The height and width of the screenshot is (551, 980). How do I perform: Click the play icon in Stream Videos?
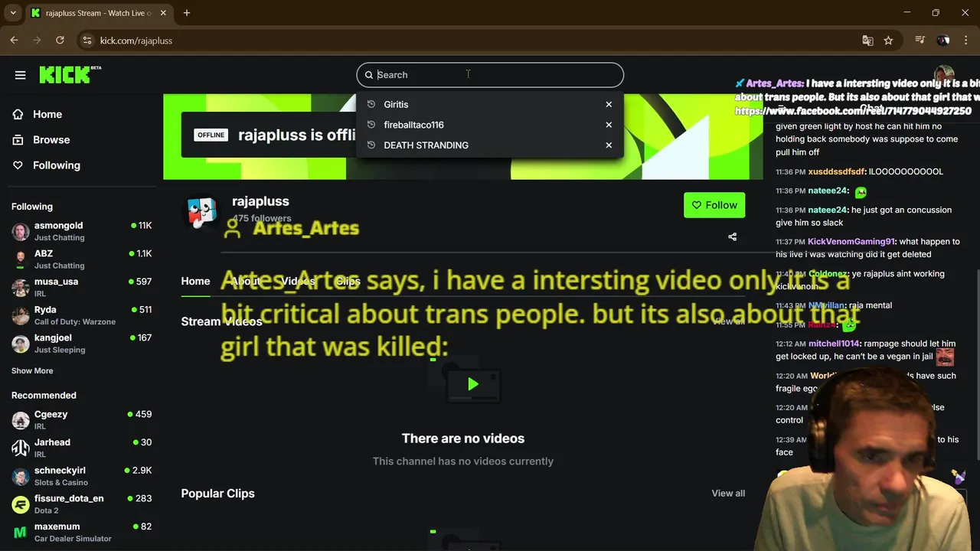tap(473, 384)
